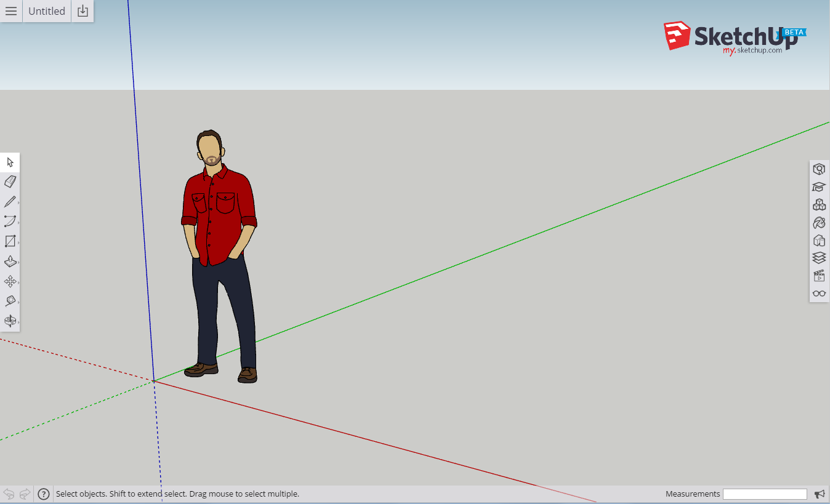Open the Entity Info panel
830x504 pixels.
click(x=818, y=169)
